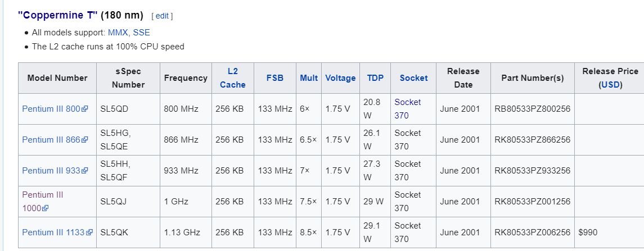Open the Pentium III 800 model link
This screenshot has width=644, height=251.
point(51,109)
